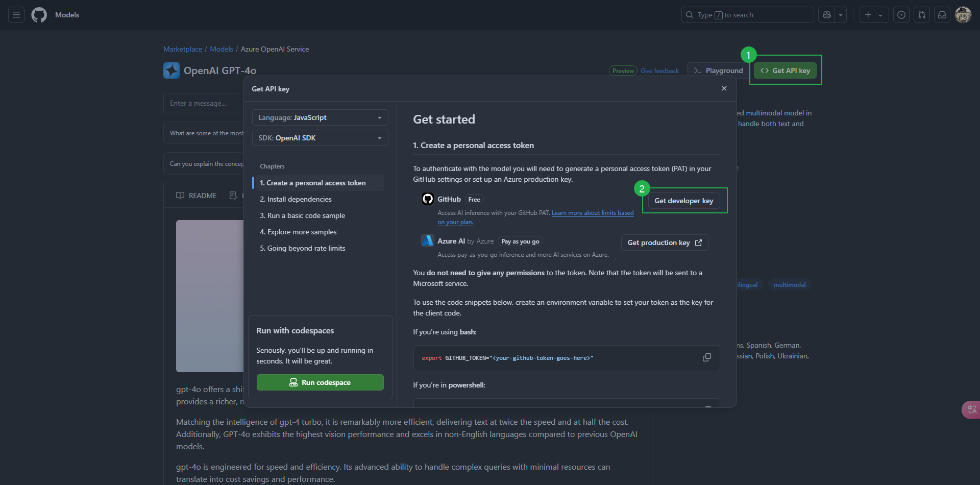This screenshot has width=980, height=485.
Task: Click the Give feedback link
Action: [x=659, y=71]
